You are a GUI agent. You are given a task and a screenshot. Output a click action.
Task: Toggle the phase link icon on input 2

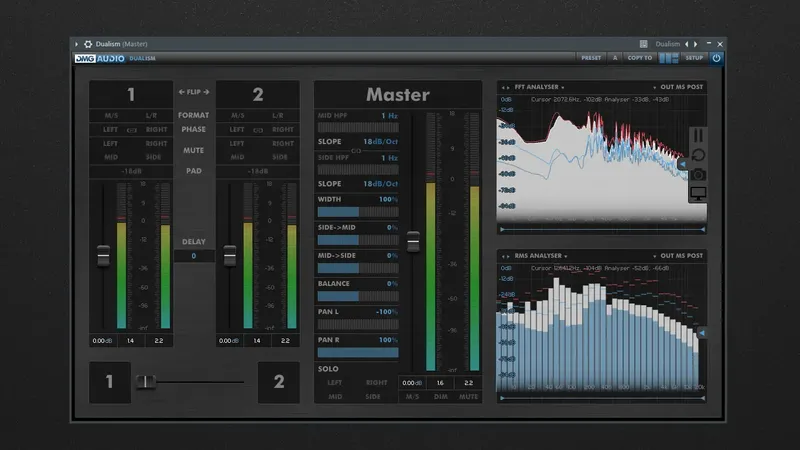point(258,130)
